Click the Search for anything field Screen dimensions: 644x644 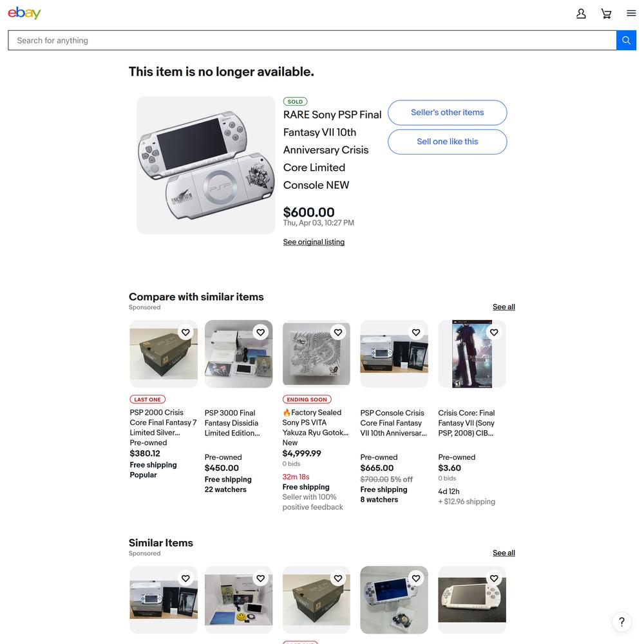(312, 40)
